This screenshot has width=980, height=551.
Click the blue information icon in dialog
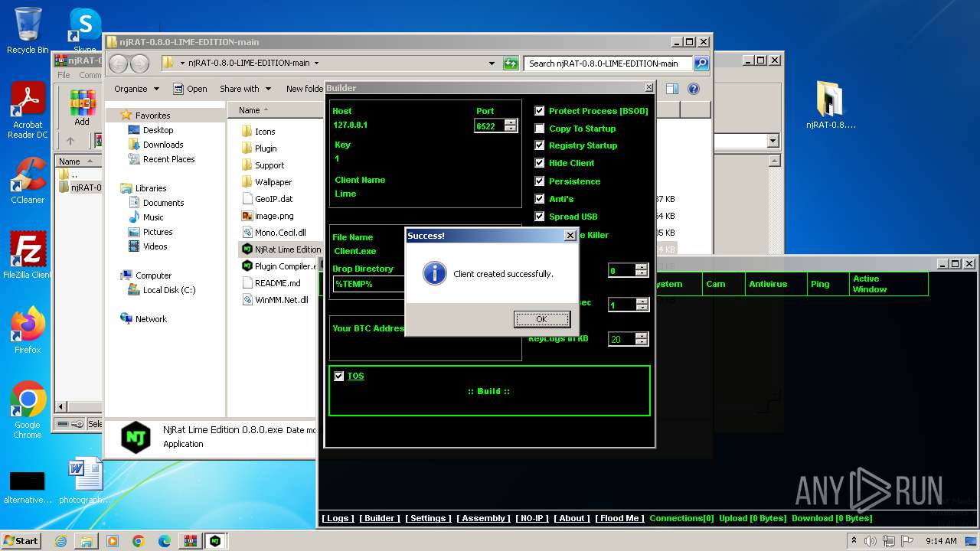(434, 273)
